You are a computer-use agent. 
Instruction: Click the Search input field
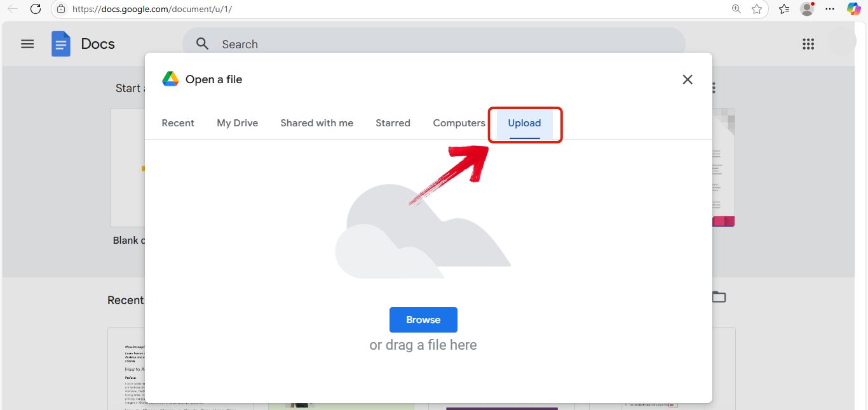(318, 44)
